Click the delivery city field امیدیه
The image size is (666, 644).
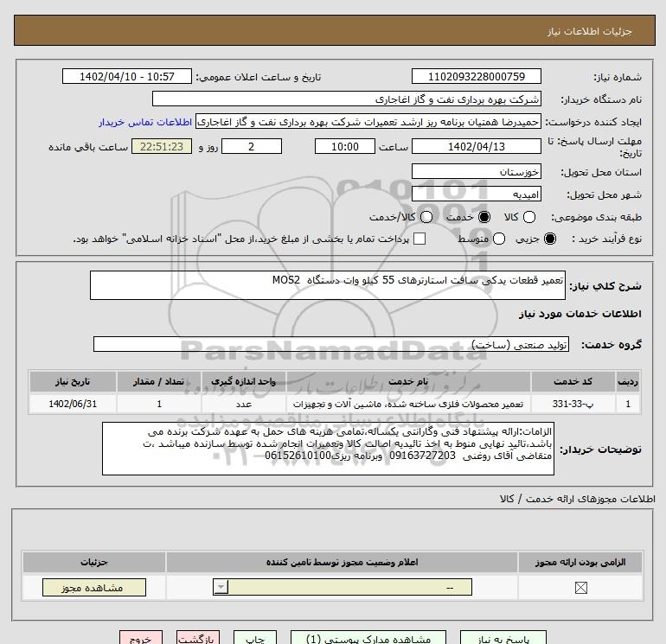click(x=476, y=194)
